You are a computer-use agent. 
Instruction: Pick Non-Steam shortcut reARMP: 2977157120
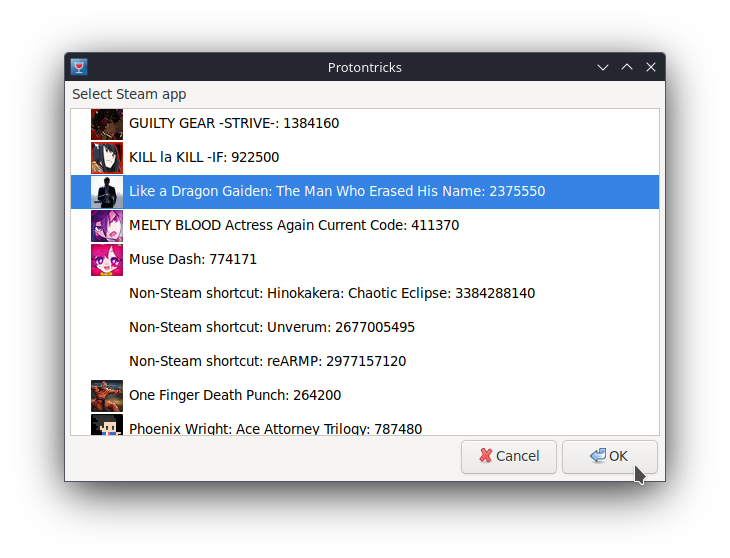click(365, 362)
